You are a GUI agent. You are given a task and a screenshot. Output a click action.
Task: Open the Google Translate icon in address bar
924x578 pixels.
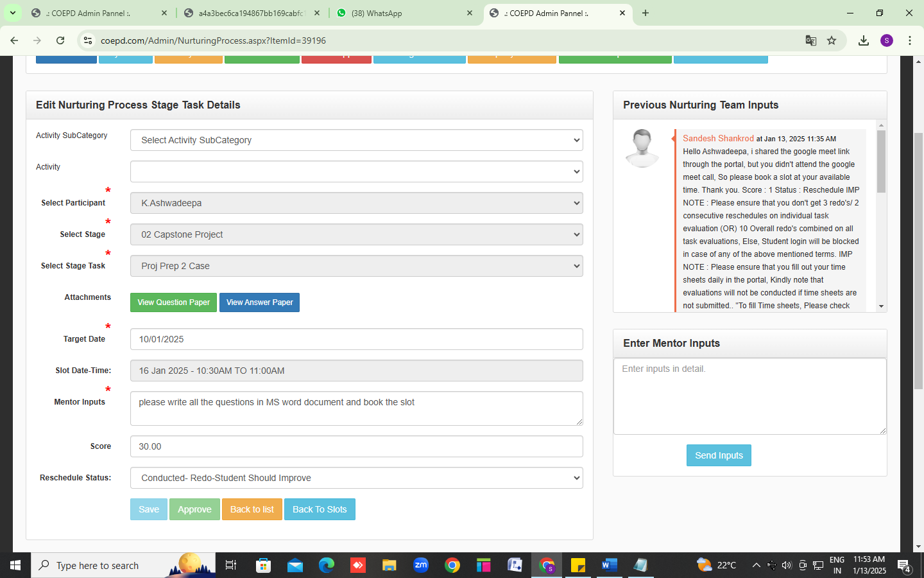(811, 40)
